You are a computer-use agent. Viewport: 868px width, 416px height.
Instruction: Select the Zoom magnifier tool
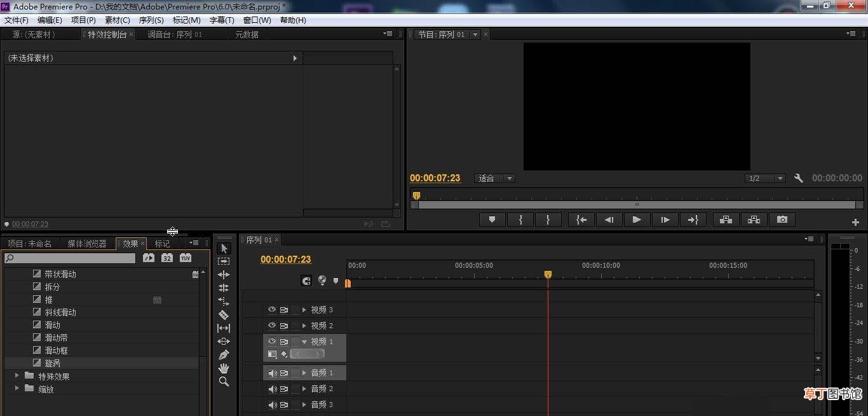(x=224, y=382)
